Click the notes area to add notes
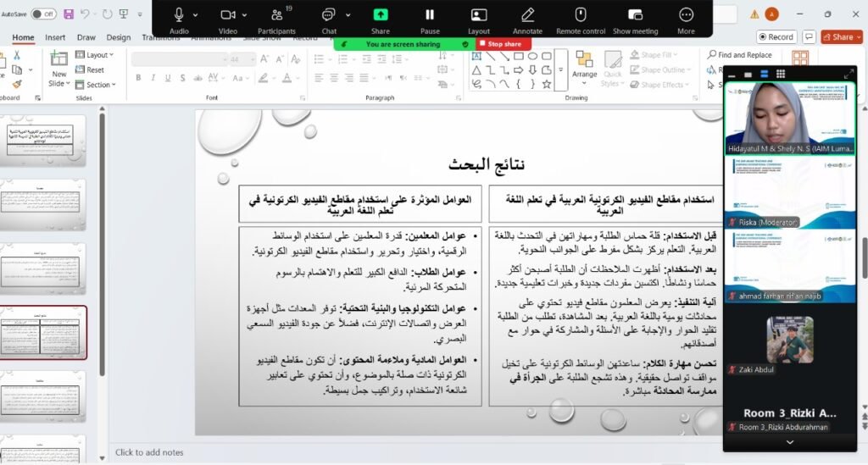The width and height of the screenshot is (868, 465). (x=149, y=452)
